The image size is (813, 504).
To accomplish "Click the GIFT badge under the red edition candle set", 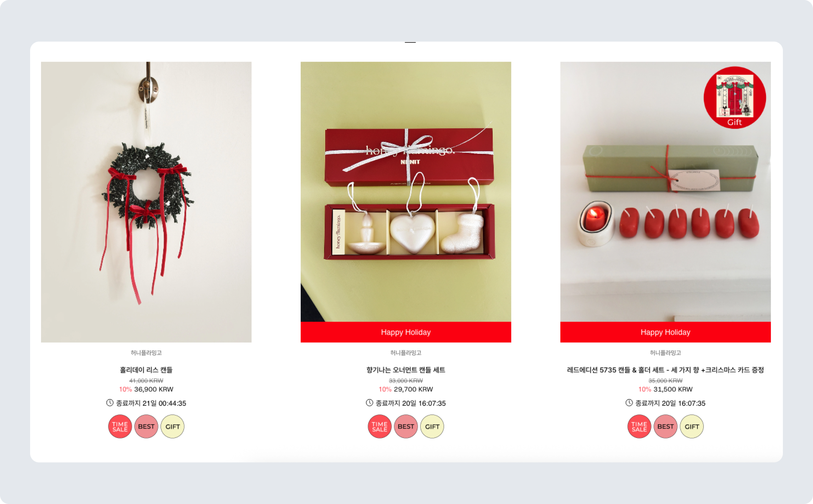I will 692,427.
